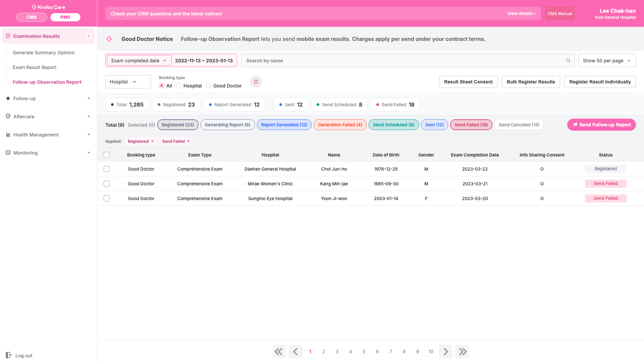Screen dimensions: 644x362
Task: Select the All booking type radio
Action: click(162, 85)
